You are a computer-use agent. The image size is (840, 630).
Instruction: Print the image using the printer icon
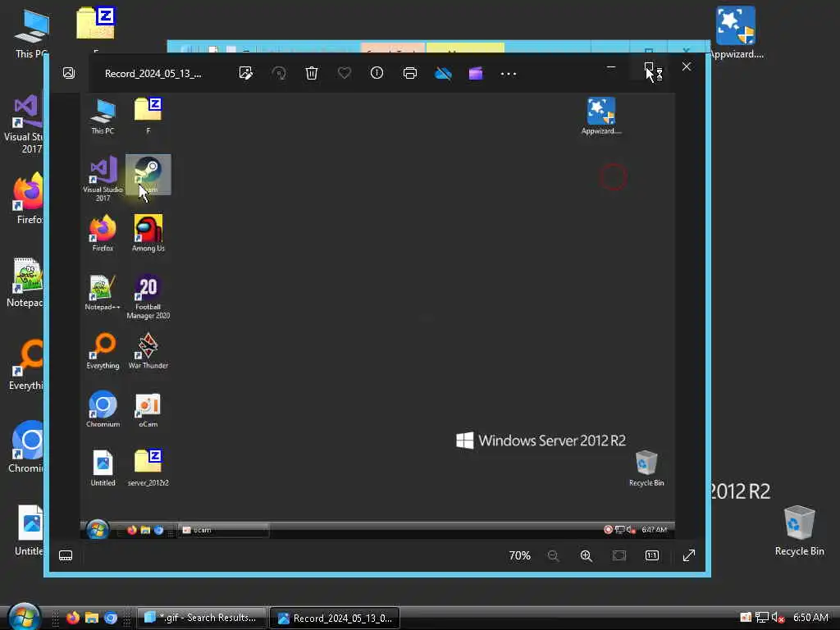(x=410, y=73)
